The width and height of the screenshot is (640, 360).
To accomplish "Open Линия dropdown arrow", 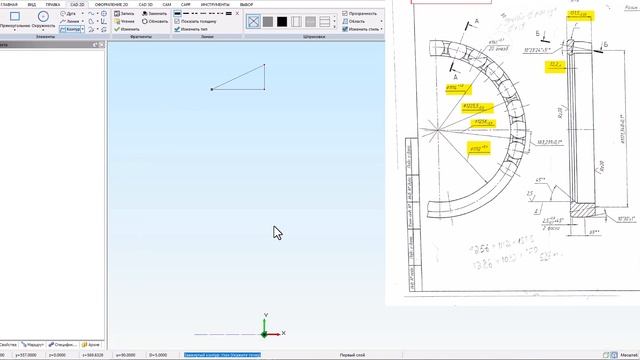I will click(82, 21).
